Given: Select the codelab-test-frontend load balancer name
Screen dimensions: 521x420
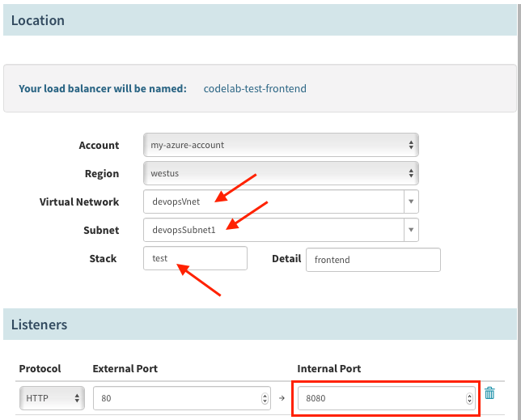Looking at the screenshot, I should tap(255, 88).
